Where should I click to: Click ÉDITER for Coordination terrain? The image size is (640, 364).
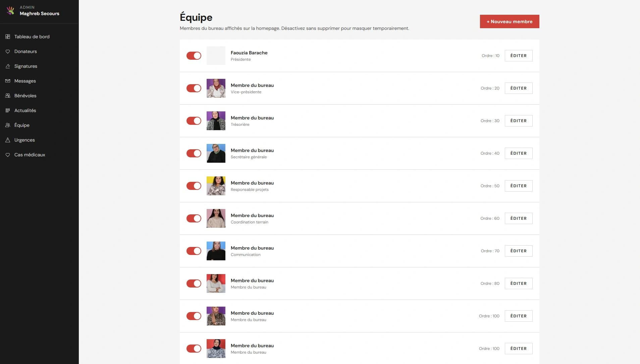point(518,218)
